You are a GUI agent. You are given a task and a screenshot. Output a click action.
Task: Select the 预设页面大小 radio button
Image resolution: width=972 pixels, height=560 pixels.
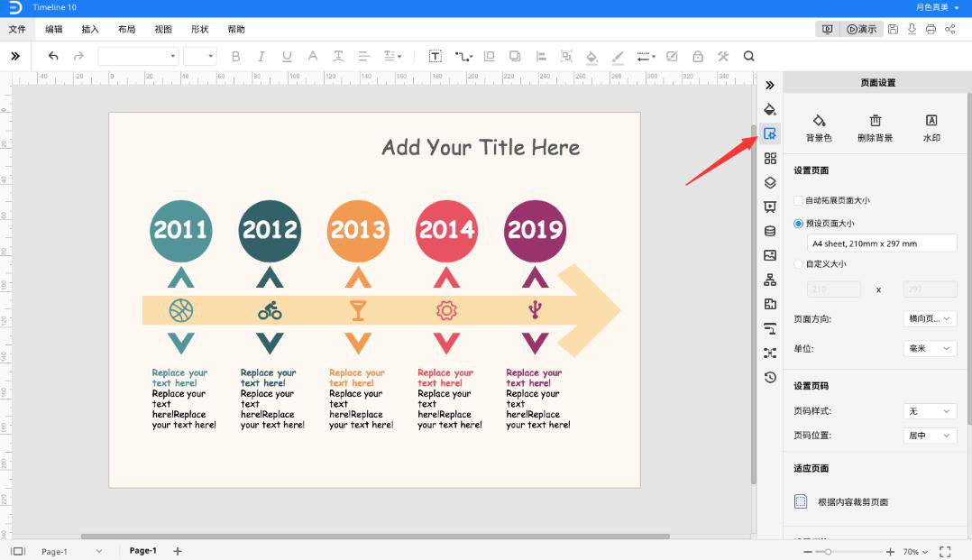point(799,224)
